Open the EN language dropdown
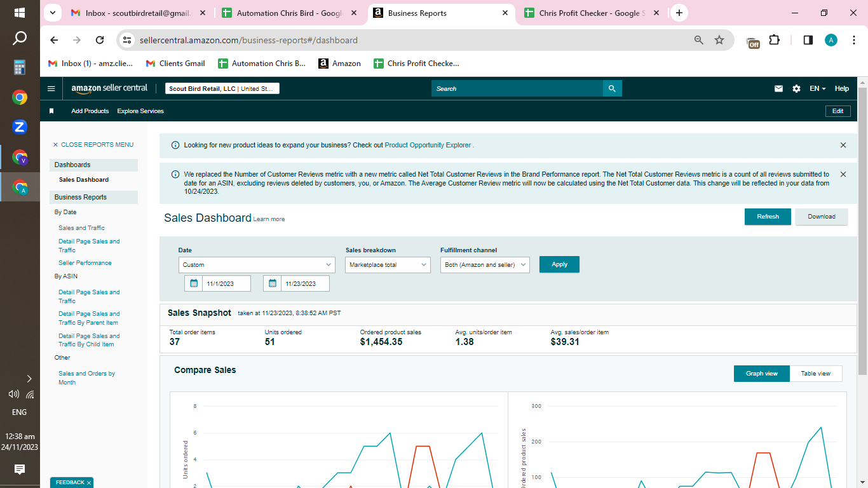The width and height of the screenshot is (868, 488). (818, 89)
